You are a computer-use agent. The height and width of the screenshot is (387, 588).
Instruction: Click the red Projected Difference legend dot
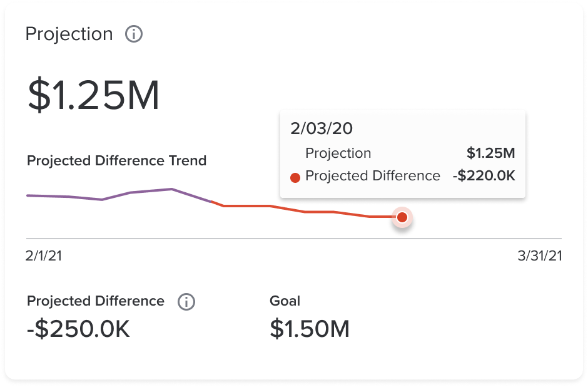click(295, 177)
